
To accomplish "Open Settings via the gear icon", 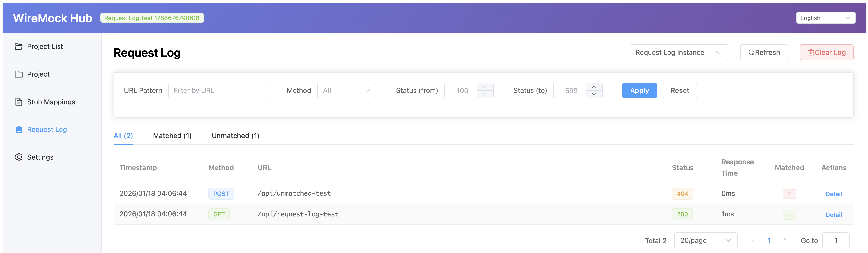I will tap(19, 157).
